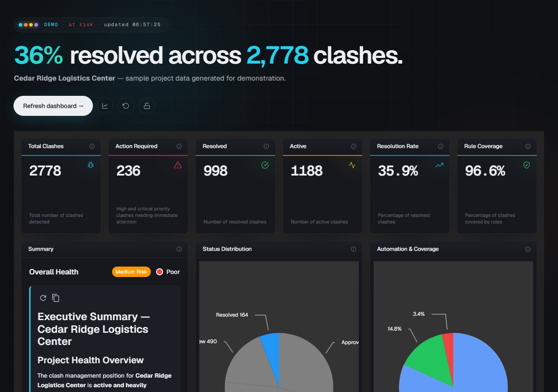Regenerate the Executive Summary with the refresh icon
This screenshot has height=392, width=558.
click(x=43, y=298)
